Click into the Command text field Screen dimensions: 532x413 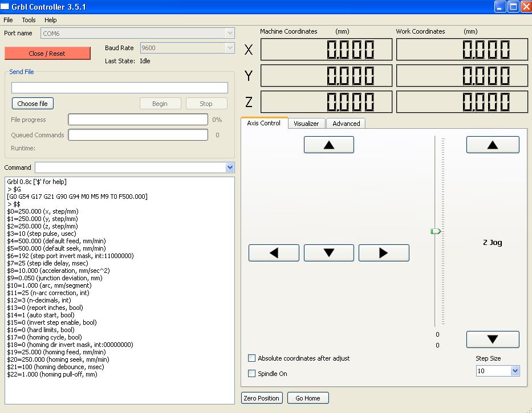[130, 167]
